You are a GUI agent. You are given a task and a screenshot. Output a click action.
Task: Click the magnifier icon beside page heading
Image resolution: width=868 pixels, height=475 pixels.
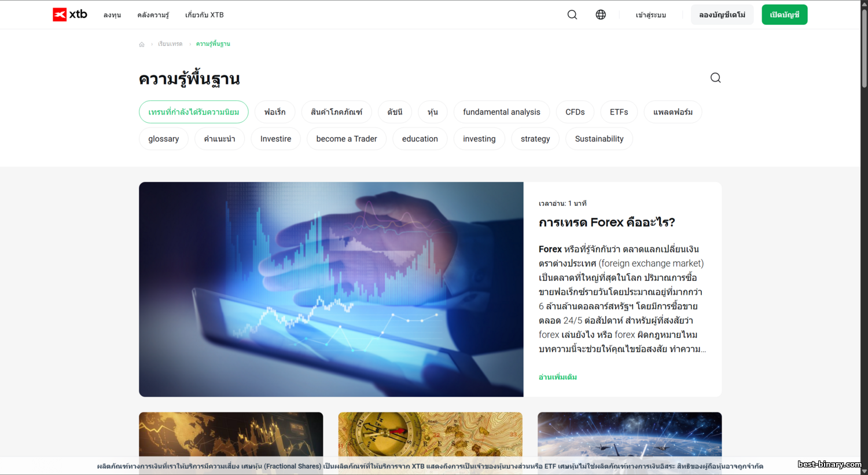(716, 78)
